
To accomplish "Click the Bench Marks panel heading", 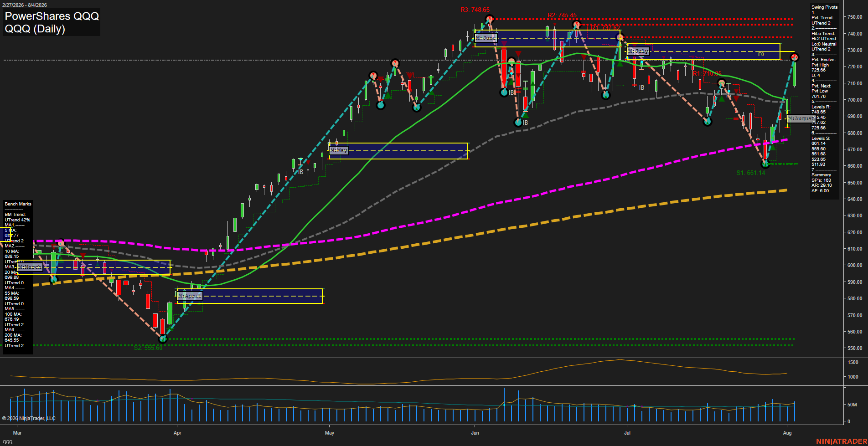I will (18, 204).
